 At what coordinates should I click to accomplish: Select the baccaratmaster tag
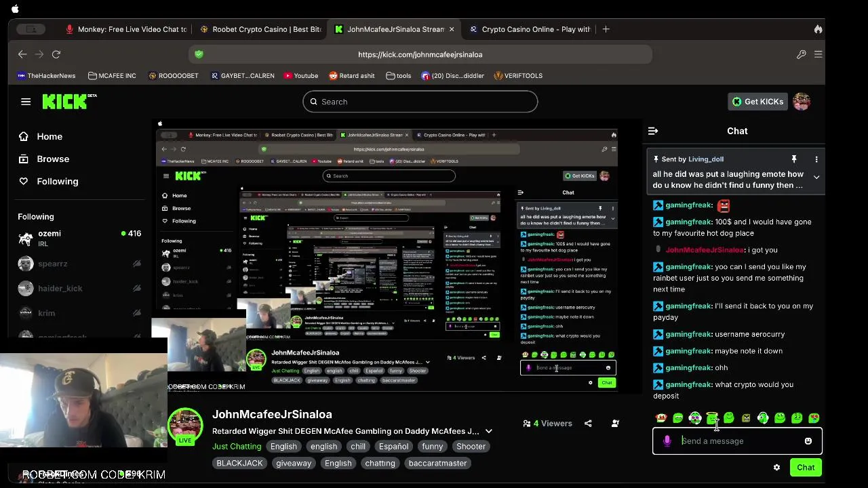tap(437, 463)
